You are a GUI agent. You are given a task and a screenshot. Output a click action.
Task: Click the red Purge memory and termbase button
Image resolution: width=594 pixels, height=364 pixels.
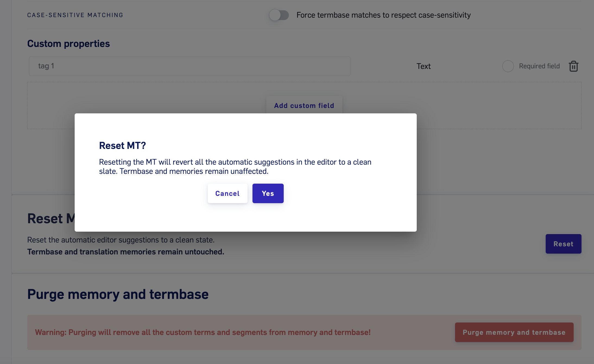514,332
